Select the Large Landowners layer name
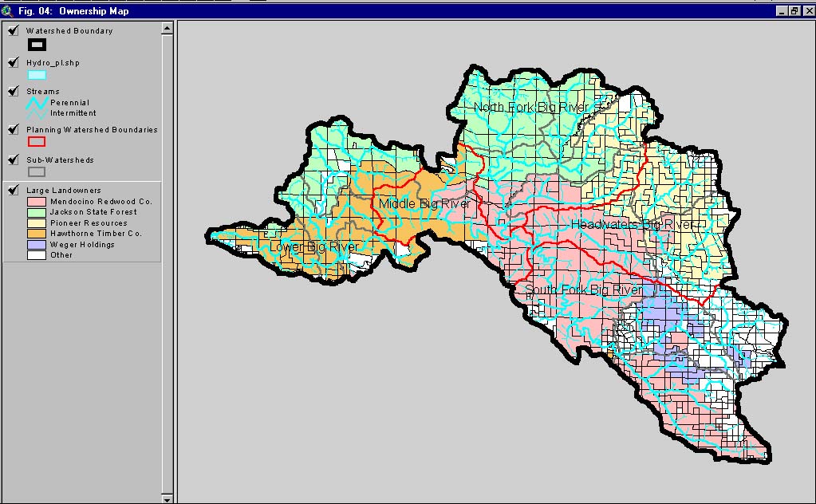 pyautogui.click(x=64, y=191)
